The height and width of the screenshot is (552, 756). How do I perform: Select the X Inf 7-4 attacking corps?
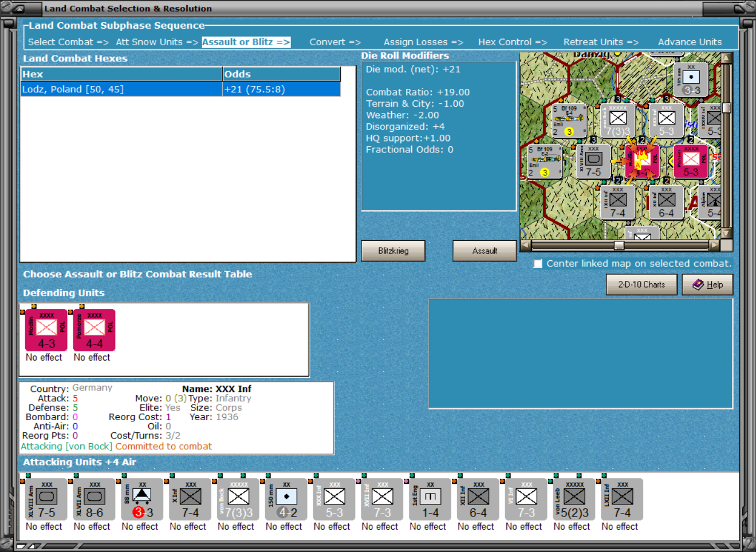point(191,499)
